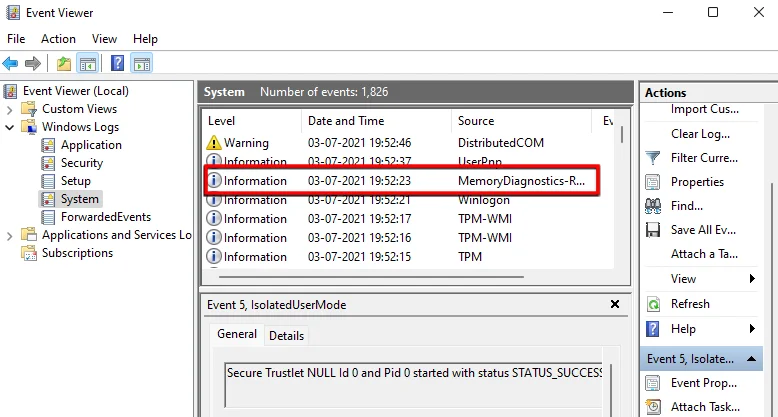The width and height of the screenshot is (778, 417).
Task: Click the green Refresh icon
Action: coord(653,304)
